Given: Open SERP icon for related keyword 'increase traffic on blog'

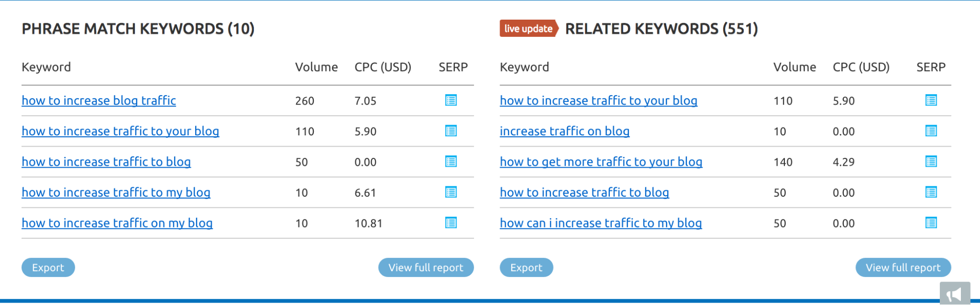Looking at the screenshot, I should coord(930,131).
